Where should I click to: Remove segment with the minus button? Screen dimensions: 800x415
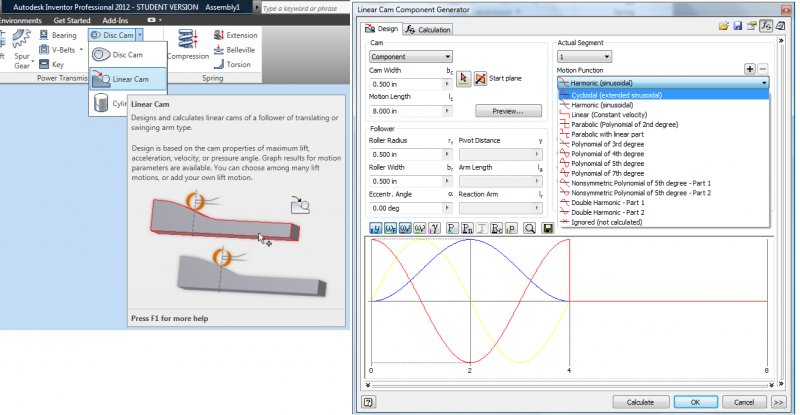click(762, 69)
